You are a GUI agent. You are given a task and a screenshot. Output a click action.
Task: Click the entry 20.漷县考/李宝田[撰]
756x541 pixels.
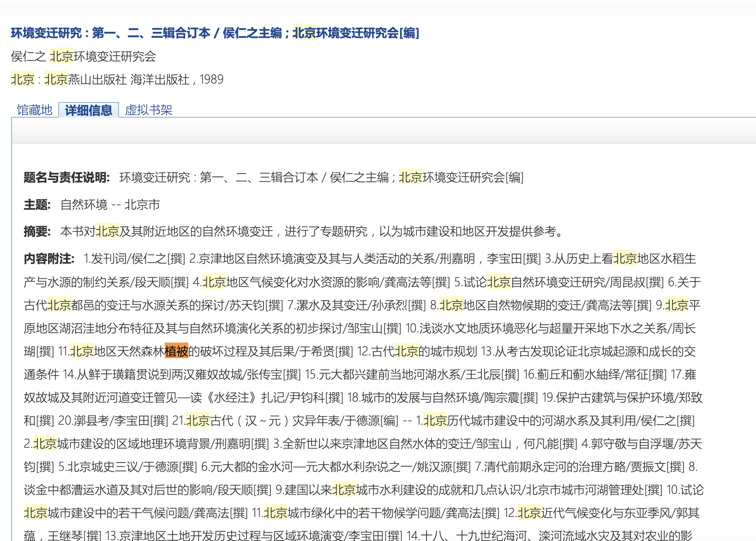(113, 421)
